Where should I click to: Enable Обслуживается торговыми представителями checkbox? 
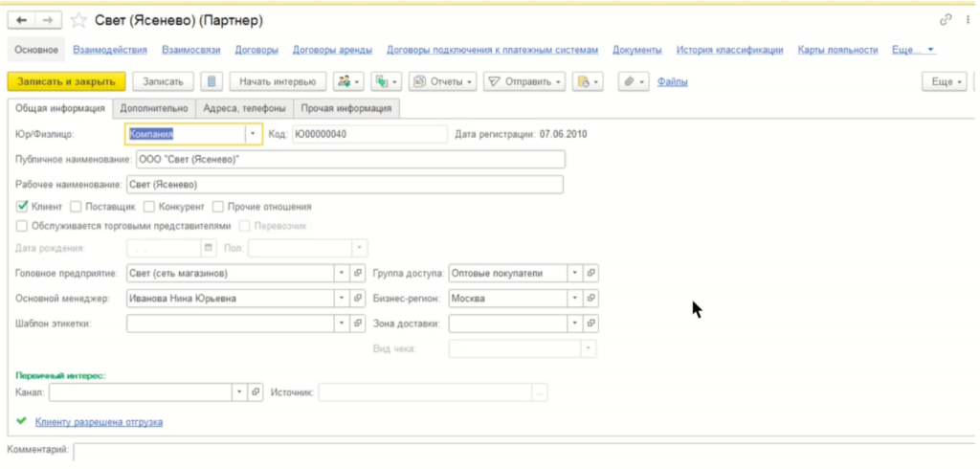22,226
